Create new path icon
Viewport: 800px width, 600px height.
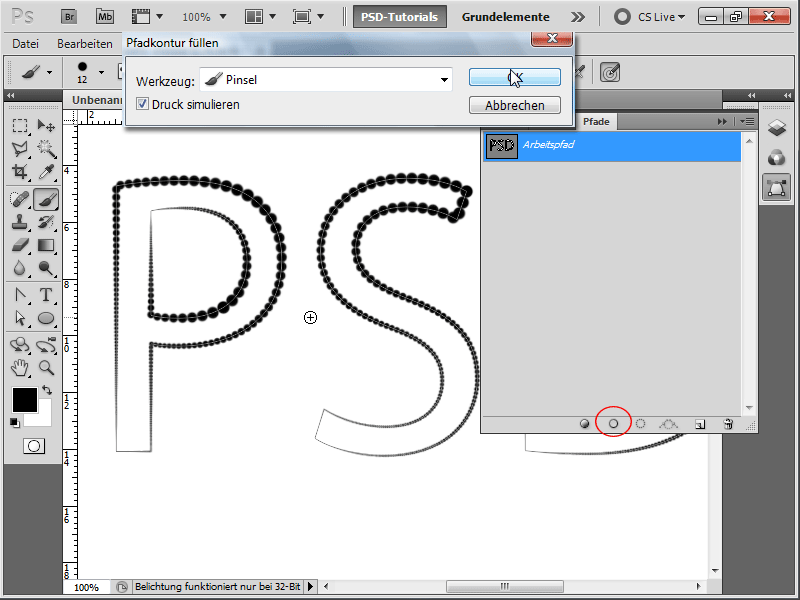click(x=700, y=424)
